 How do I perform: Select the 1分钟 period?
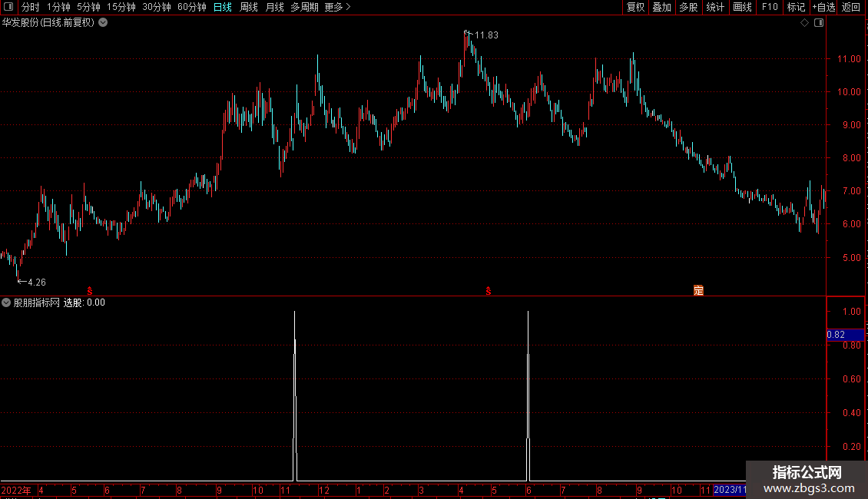coord(58,7)
